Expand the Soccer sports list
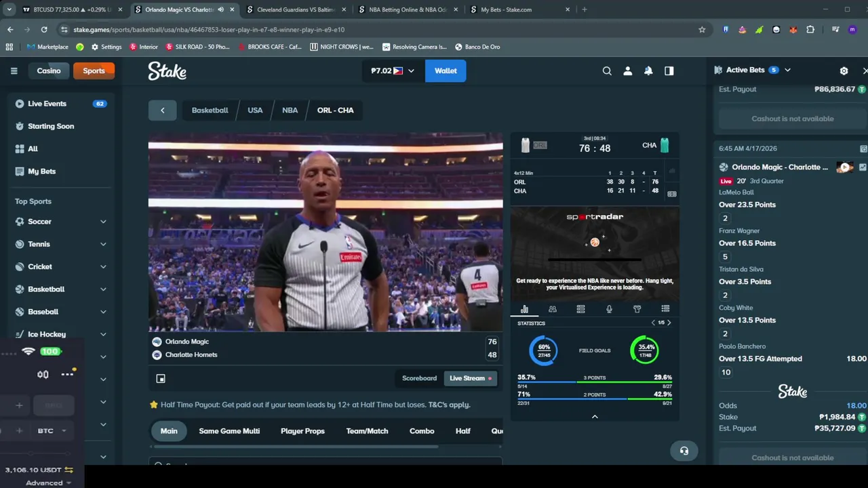 (103, 222)
